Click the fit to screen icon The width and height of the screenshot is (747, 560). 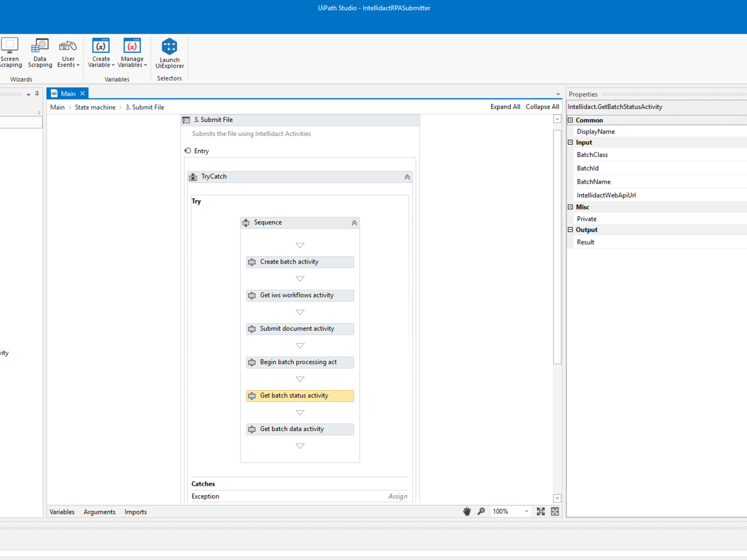[541, 512]
